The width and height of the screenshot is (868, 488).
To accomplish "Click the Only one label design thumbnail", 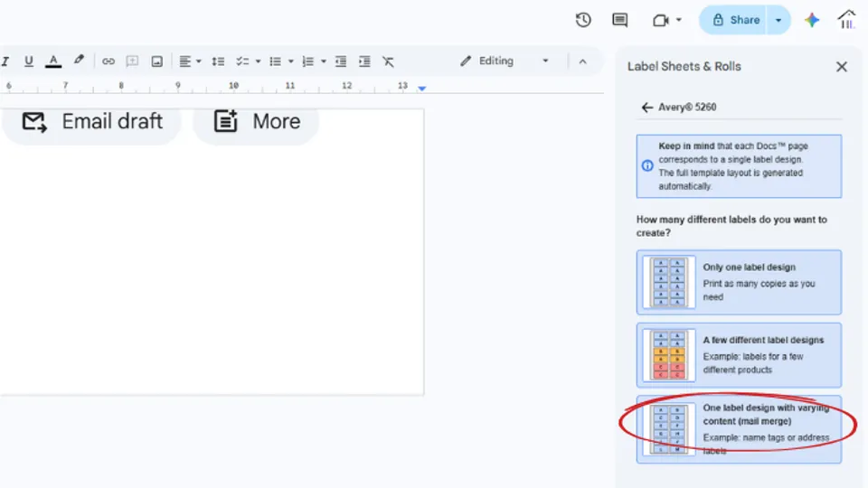I will pos(669,282).
